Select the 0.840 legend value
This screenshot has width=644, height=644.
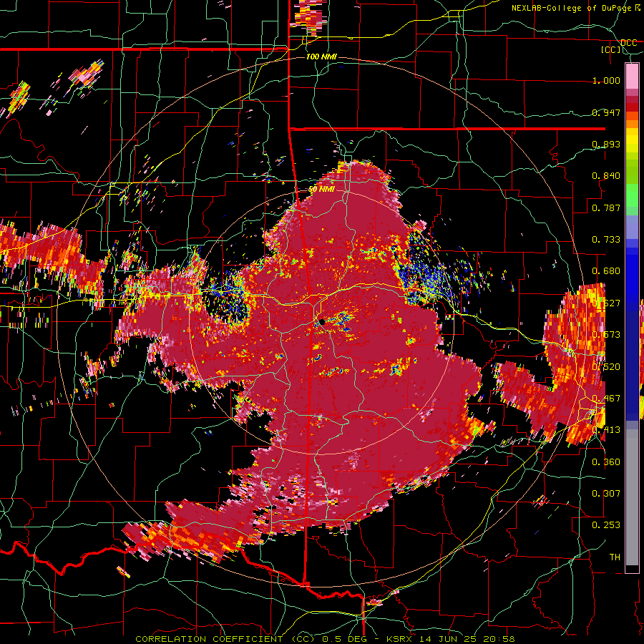click(x=606, y=176)
